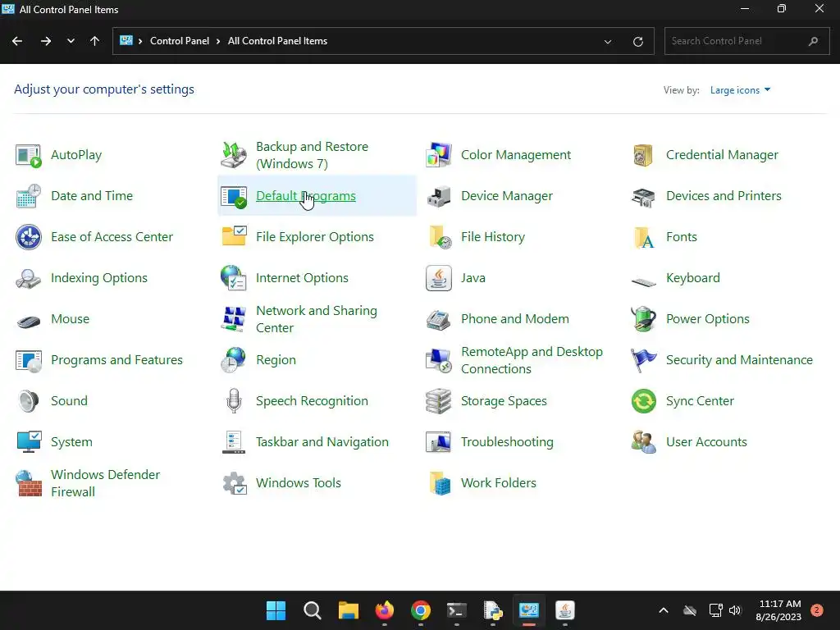Click the Credential Manager safe icon

pos(643,155)
